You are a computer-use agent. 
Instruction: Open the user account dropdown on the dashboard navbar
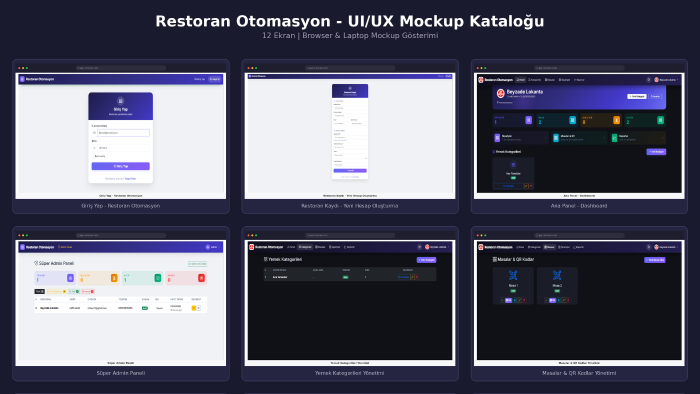point(667,80)
